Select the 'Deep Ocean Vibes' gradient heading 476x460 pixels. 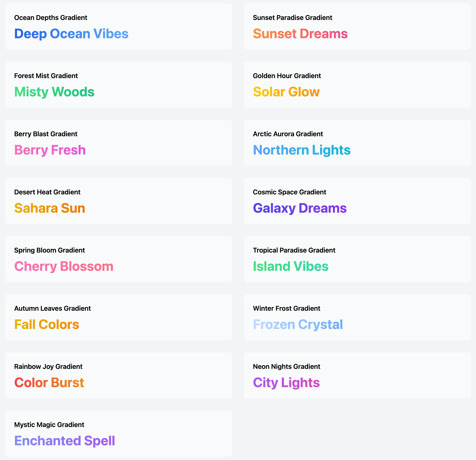click(71, 34)
